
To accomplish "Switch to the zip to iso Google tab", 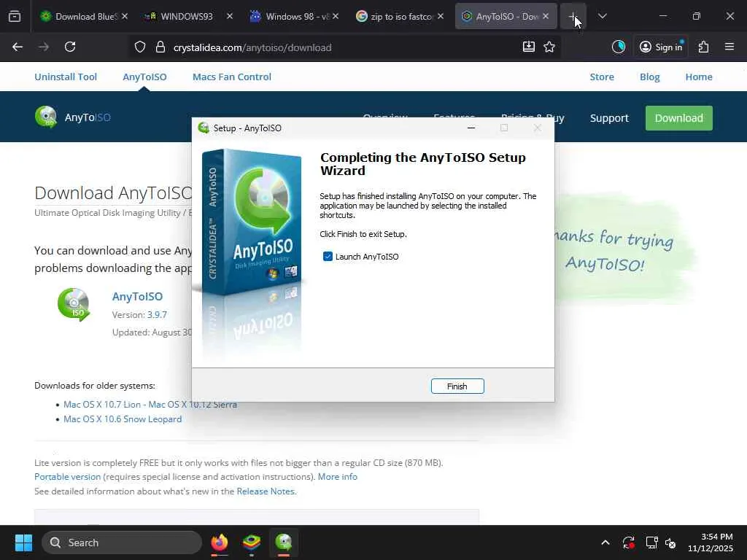I will pyautogui.click(x=395, y=16).
